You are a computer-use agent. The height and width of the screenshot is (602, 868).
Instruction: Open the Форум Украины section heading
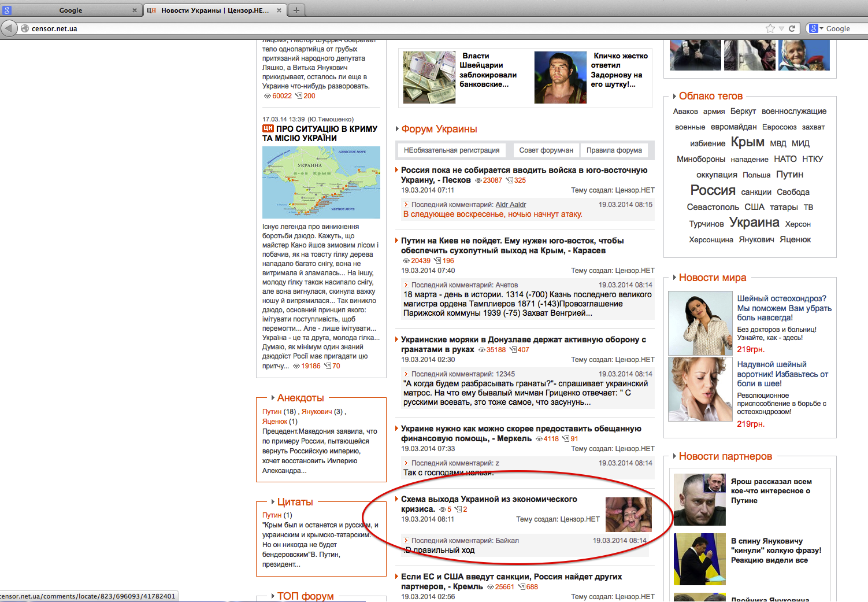point(439,129)
